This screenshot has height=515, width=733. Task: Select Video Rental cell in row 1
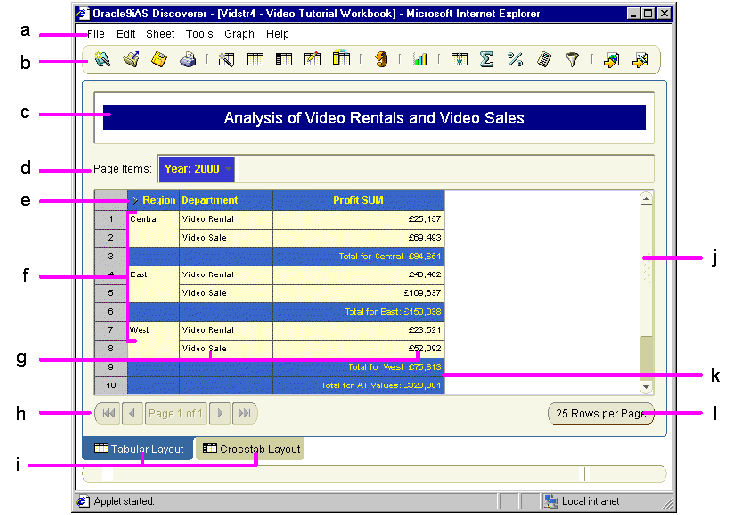[x=226, y=219]
